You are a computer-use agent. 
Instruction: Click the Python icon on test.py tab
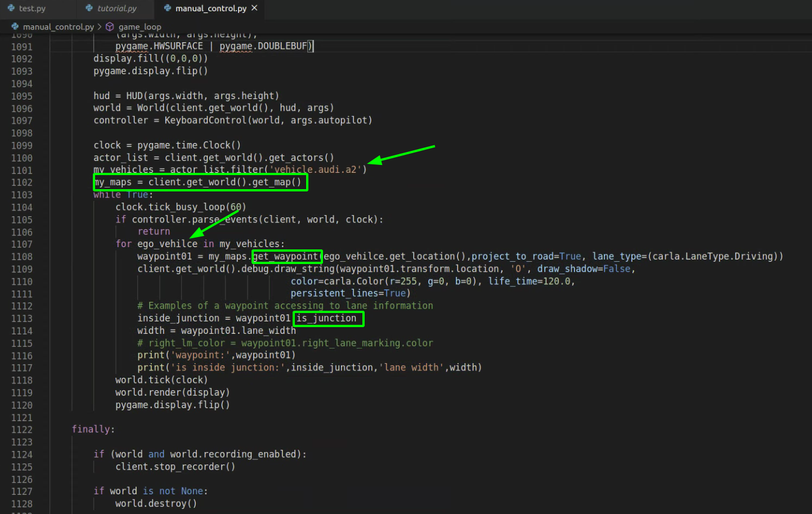[11, 8]
